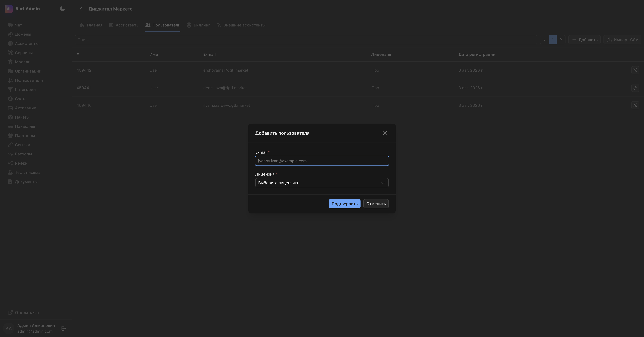The height and width of the screenshot is (337, 644).
Task: Unlink user ershovams@dgtl.market row icon
Action: pyautogui.click(x=635, y=70)
